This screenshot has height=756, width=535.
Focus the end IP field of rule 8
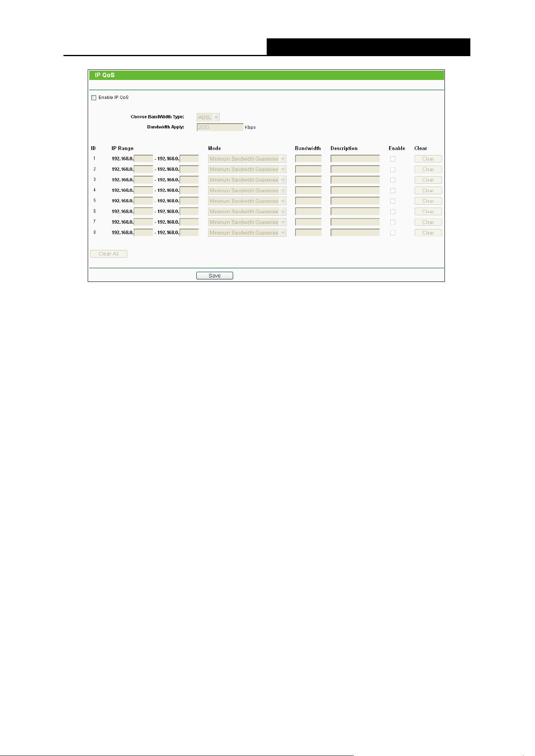[x=189, y=233]
